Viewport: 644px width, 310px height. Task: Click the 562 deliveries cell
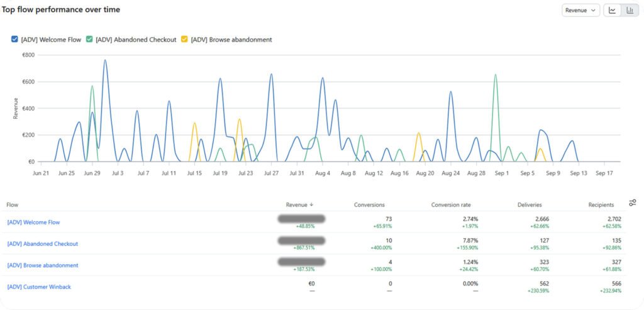coord(544,284)
